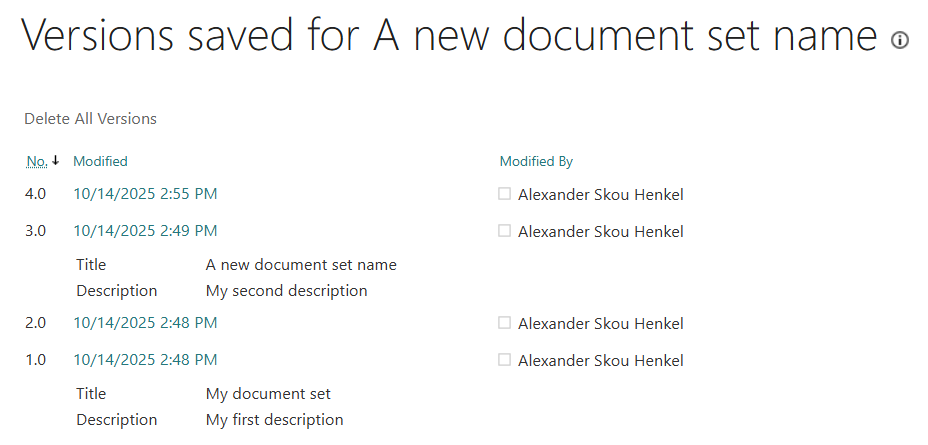Click Alexander Skou Henkel on version 4.0 row
This screenshot has width=928, height=445.
pos(600,195)
